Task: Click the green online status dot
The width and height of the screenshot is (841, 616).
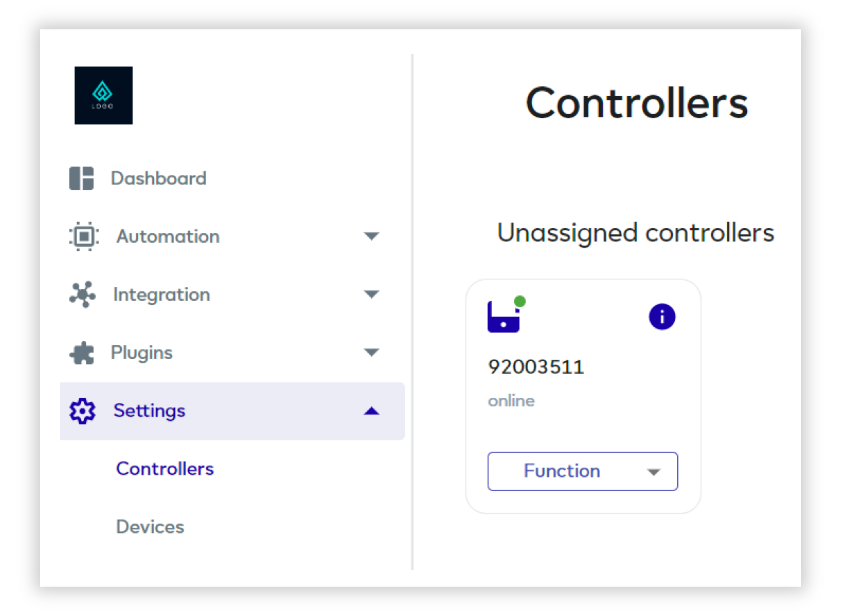Action: click(x=520, y=301)
